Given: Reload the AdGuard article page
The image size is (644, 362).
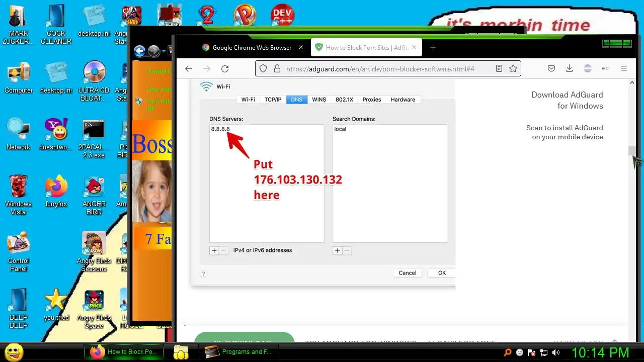Looking at the screenshot, I should (225, 69).
